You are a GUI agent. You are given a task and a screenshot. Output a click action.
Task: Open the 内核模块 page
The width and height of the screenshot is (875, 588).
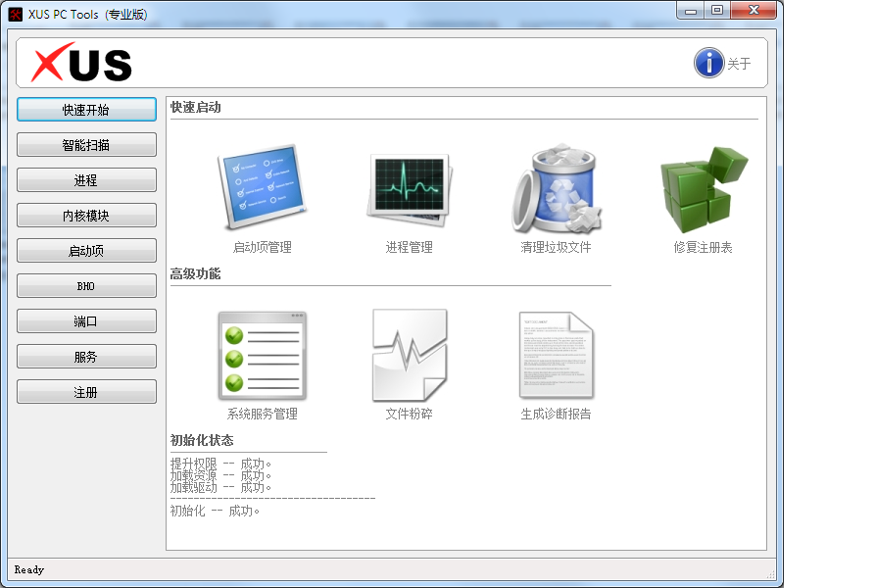pyautogui.click(x=86, y=215)
